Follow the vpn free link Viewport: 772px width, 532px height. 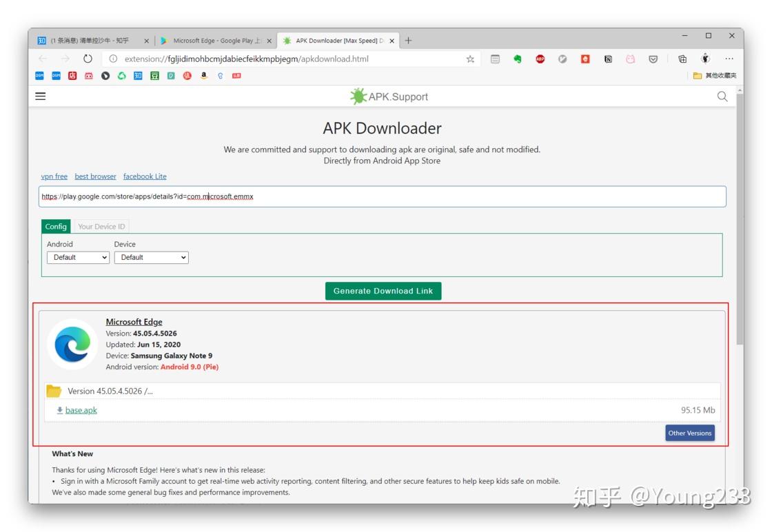pos(54,176)
